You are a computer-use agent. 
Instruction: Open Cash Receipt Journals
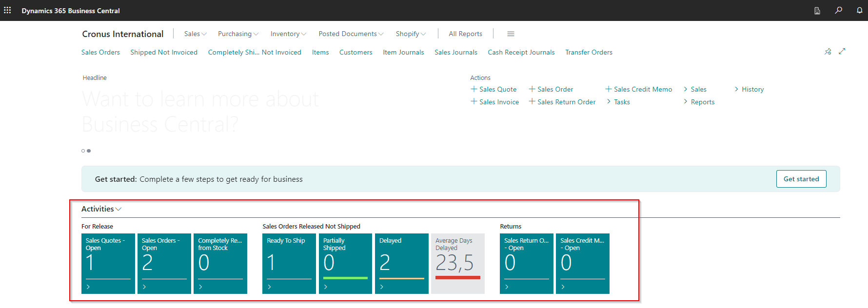pyautogui.click(x=521, y=52)
